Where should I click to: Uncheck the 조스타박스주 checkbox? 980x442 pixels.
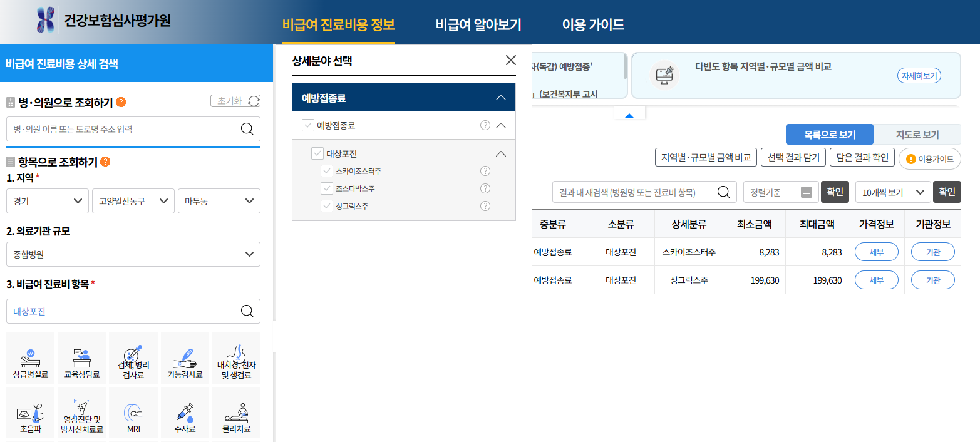[326, 188]
